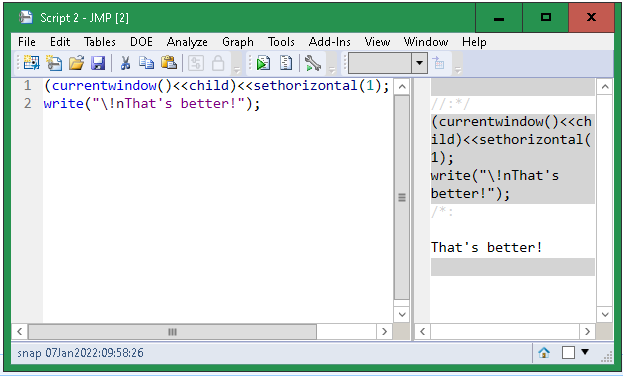Click log pane horizontal scroll left arrow
Viewport: 623px width, 376px height.
pyautogui.click(x=422, y=331)
